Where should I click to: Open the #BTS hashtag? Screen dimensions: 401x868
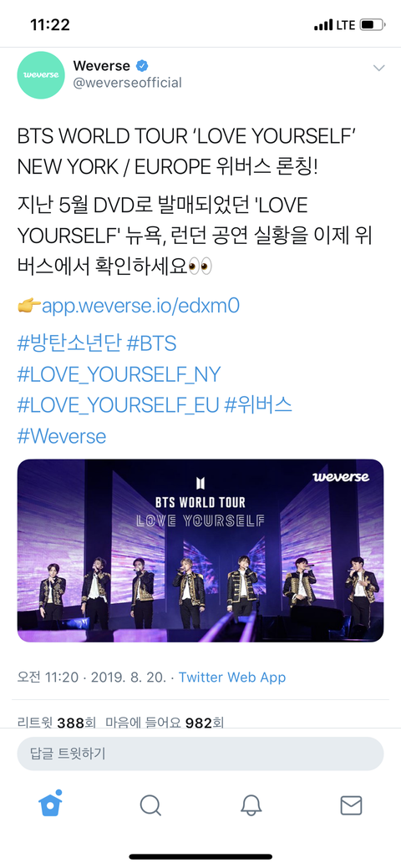point(151,343)
